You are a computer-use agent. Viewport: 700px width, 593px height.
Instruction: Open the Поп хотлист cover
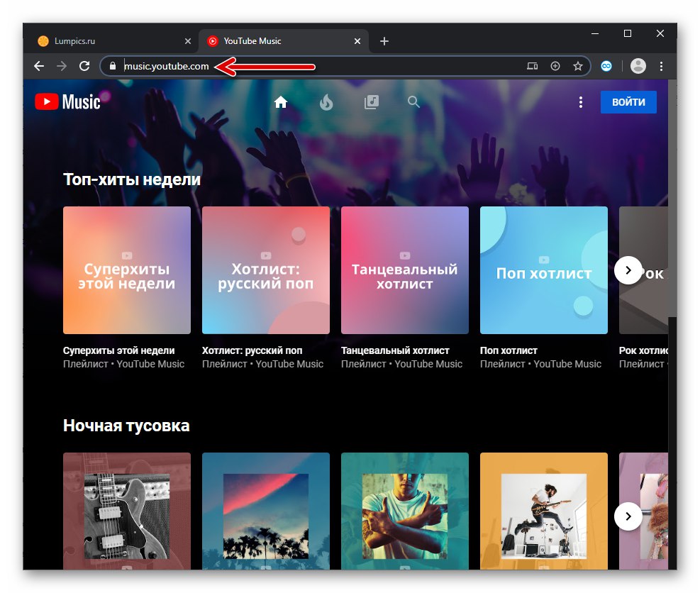(544, 270)
